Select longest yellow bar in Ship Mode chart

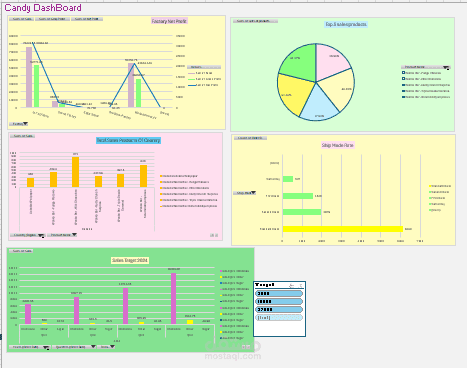tap(343, 229)
